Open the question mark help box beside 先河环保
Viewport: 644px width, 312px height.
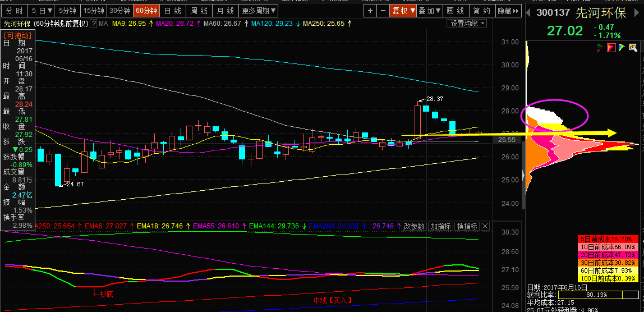click(94, 24)
